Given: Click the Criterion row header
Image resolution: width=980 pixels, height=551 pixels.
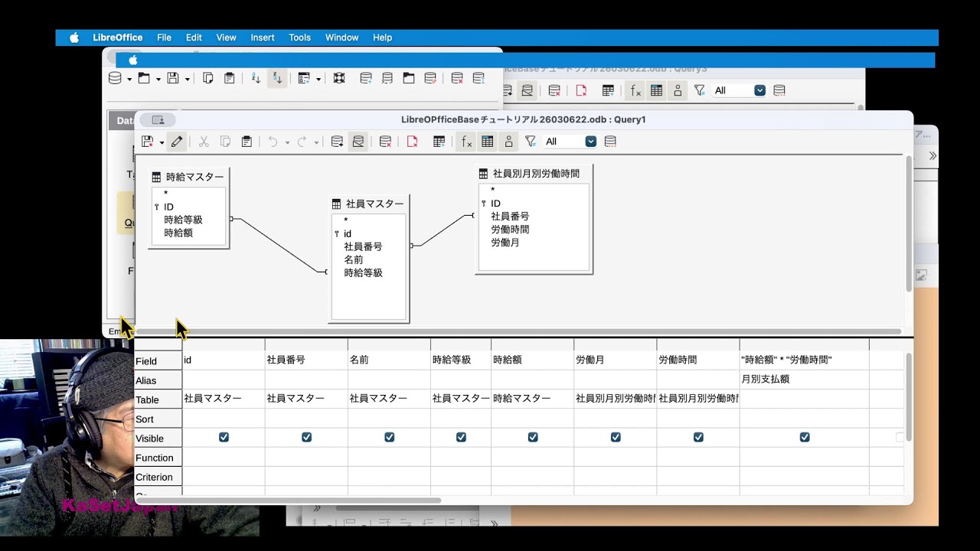Looking at the screenshot, I should [158, 477].
